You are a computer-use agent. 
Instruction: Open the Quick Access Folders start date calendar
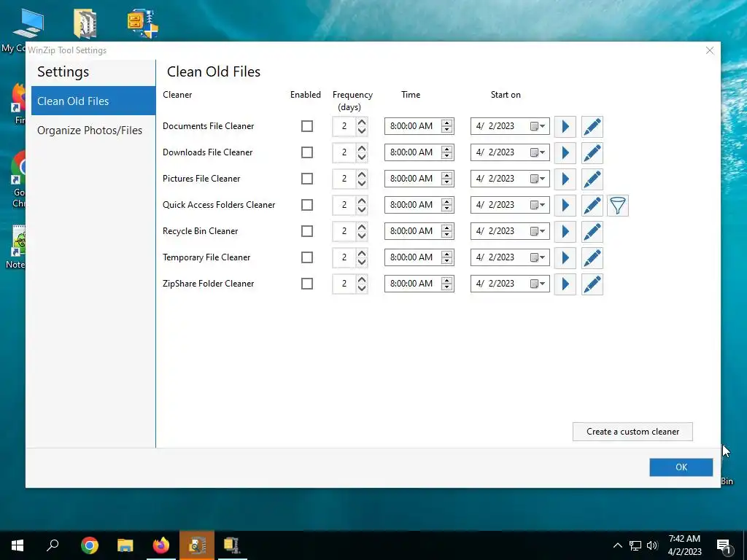click(538, 205)
